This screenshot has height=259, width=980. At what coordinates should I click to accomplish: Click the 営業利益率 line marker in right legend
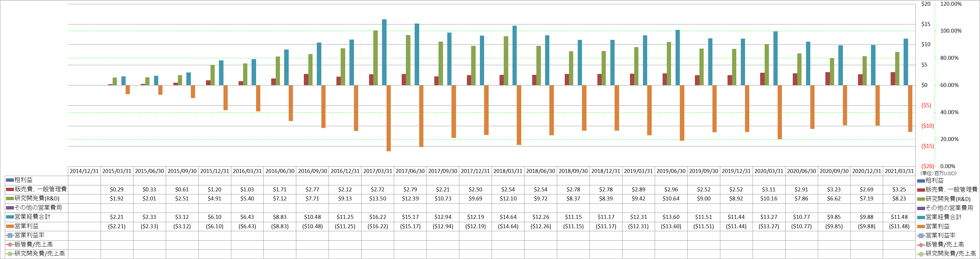tap(921, 235)
